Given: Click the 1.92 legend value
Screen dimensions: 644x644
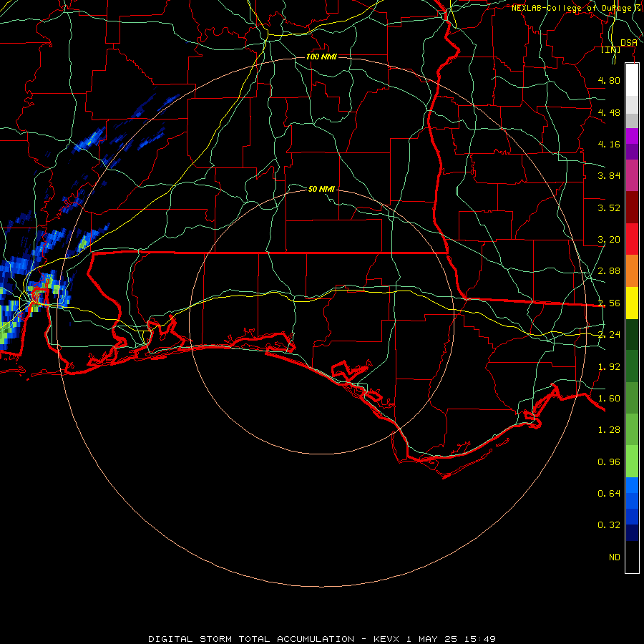Looking at the screenshot, I should tap(609, 366).
